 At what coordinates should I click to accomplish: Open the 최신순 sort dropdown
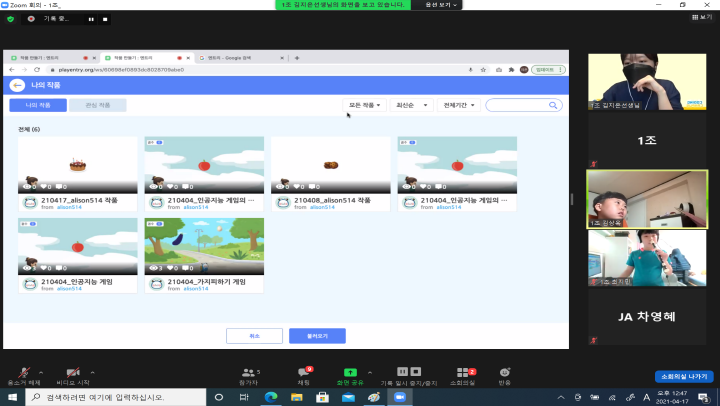click(x=412, y=105)
